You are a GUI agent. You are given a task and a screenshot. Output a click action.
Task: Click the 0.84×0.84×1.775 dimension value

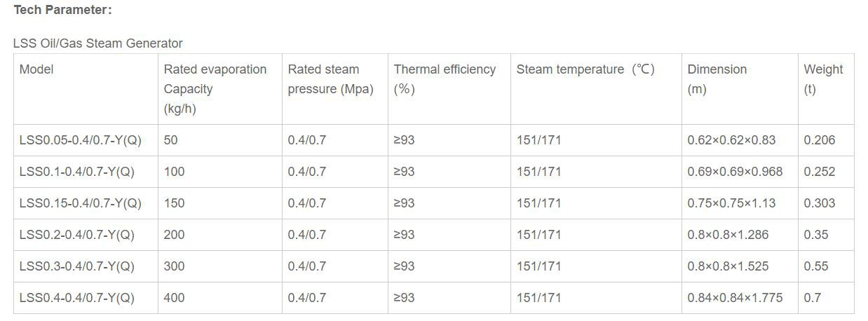pyautogui.click(x=735, y=298)
